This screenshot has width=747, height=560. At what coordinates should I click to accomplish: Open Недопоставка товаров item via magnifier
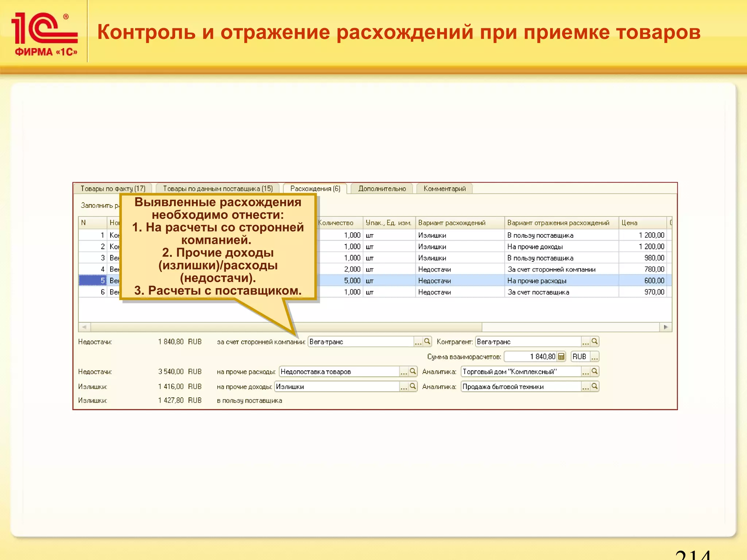tap(413, 372)
